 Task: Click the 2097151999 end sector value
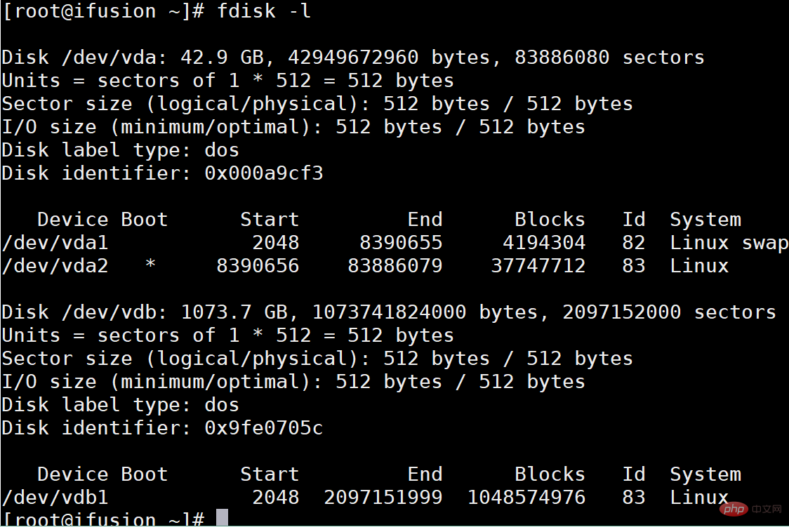coord(383,498)
